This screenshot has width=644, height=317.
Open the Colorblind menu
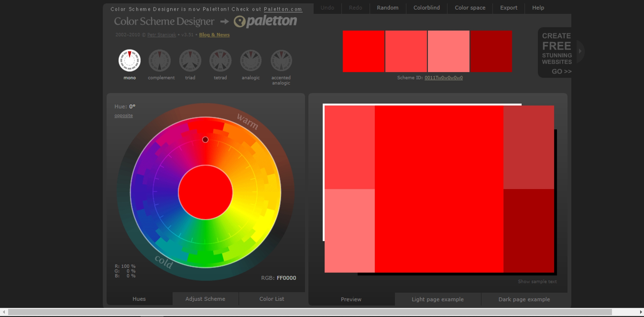pyautogui.click(x=427, y=8)
